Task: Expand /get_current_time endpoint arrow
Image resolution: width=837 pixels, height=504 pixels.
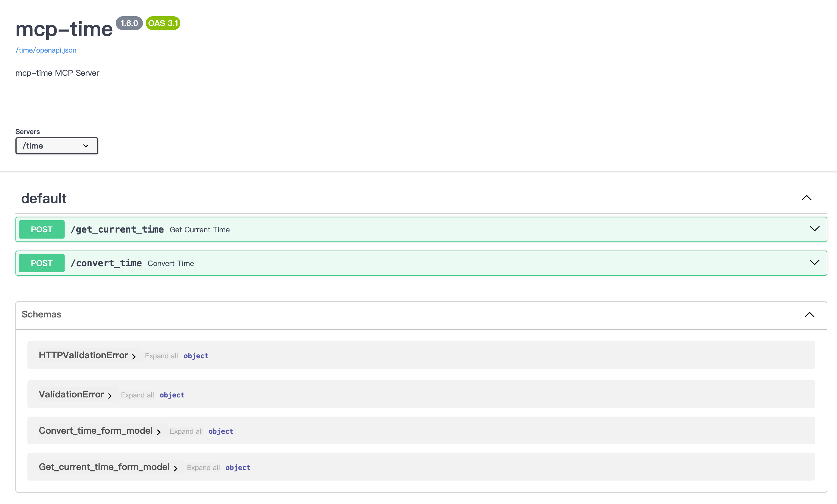Action: 814,229
